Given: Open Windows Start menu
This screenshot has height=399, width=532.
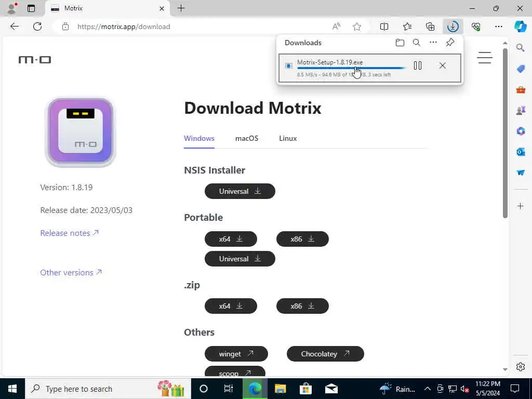Looking at the screenshot, I should click(x=12, y=389).
